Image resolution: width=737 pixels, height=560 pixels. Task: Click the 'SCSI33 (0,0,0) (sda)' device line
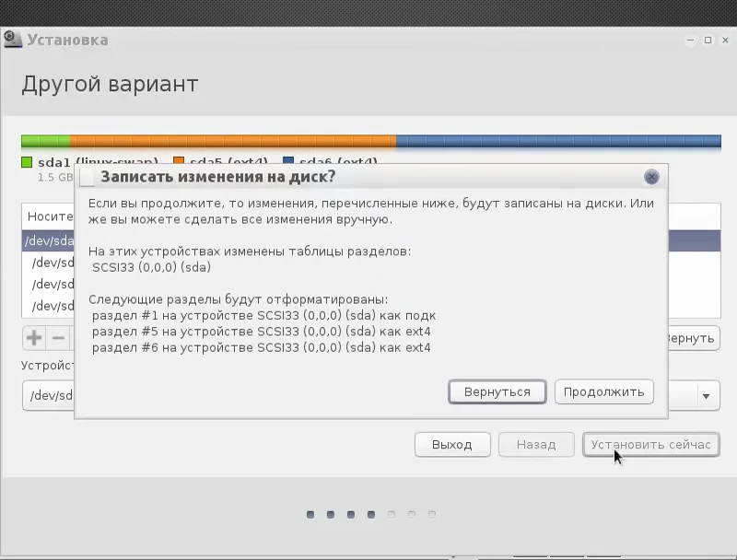(x=151, y=267)
